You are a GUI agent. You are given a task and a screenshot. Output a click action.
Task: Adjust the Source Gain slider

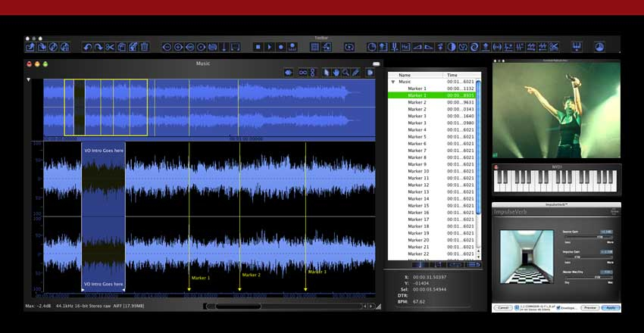point(599,238)
